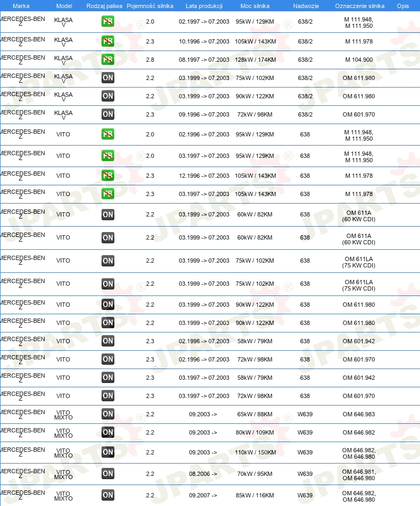420x506 pixels.
Task: Click the Model column header
Action: [64, 6]
